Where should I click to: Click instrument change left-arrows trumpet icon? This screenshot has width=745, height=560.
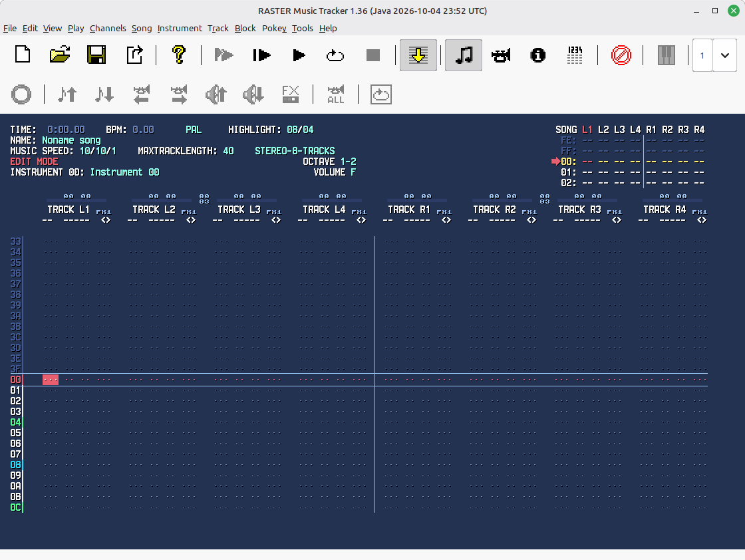(142, 94)
